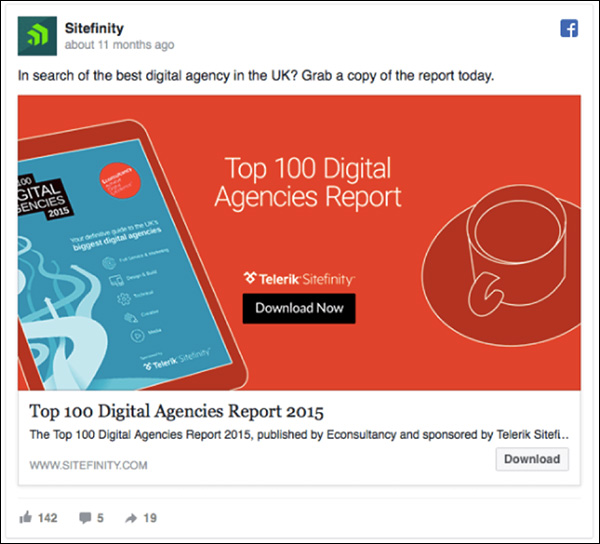Open 'Top 100 Digital Agencies Report 2015' headline
This screenshot has width=600, height=544.
176,411
